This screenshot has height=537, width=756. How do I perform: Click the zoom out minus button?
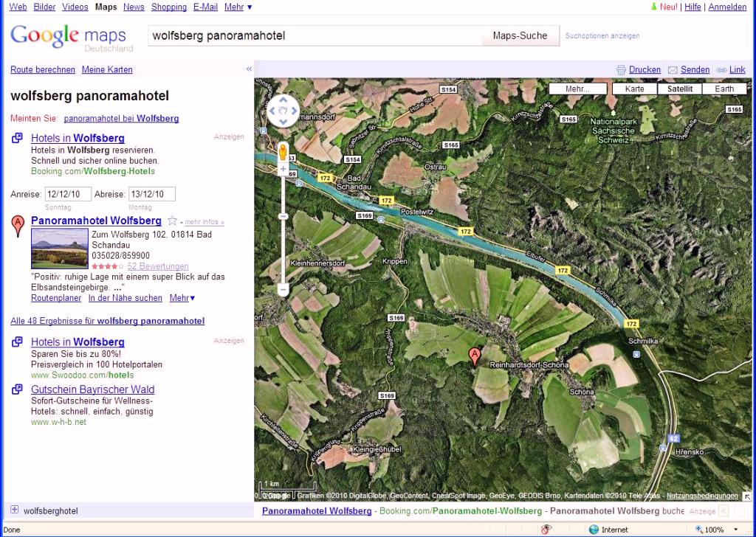pyautogui.click(x=283, y=291)
